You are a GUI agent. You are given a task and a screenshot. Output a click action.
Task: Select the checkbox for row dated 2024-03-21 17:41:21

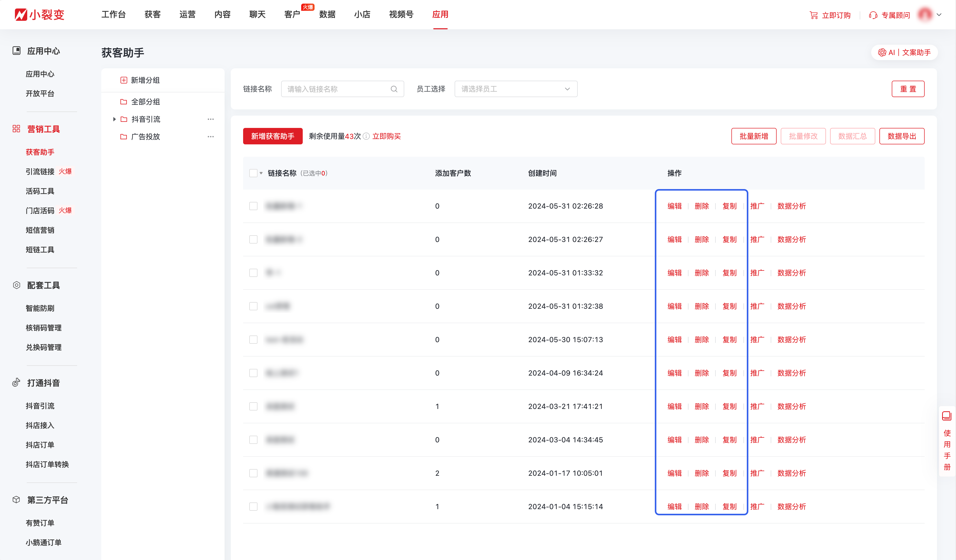[253, 406]
